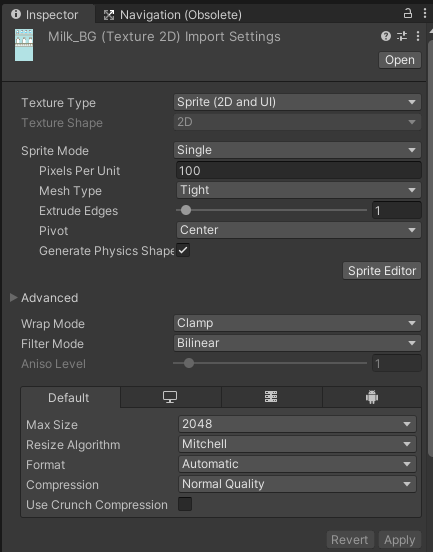The image size is (433, 552).
Task: Click the Pixels Per Unit field
Action: (x=299, y=171)
